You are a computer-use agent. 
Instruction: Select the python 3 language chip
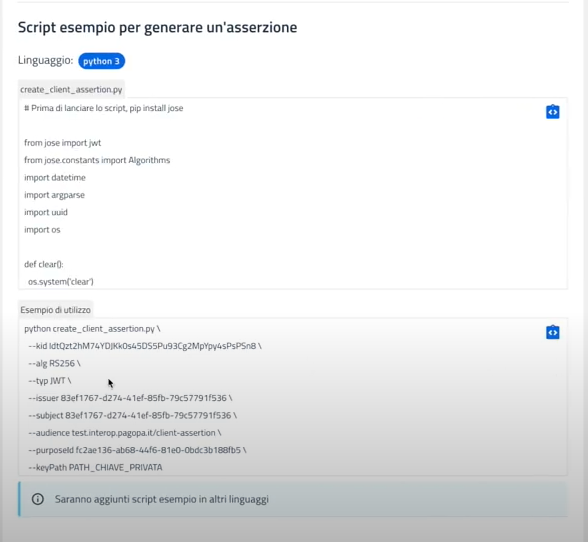point(101,61)
